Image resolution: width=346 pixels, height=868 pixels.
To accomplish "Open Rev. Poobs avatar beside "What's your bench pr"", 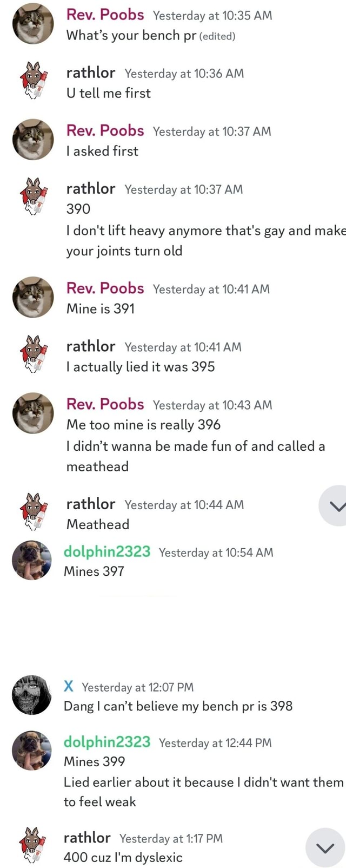I will [34, 24].
